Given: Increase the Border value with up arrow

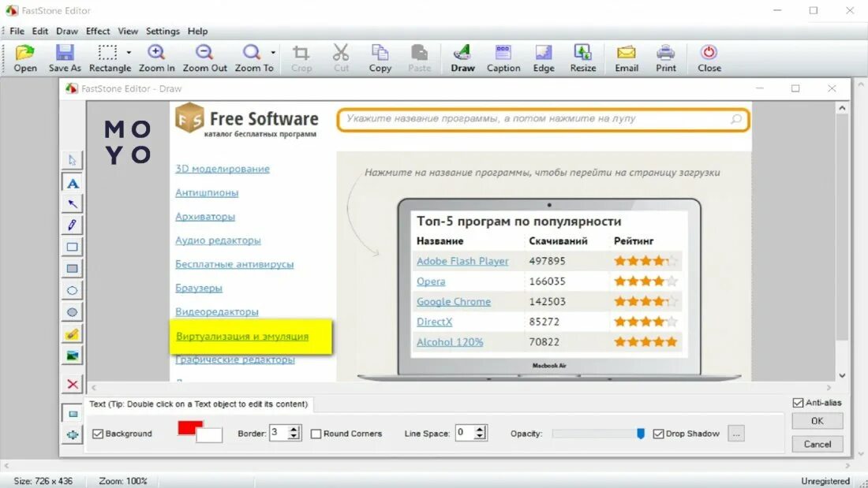Looking at the screenshot, I should (294, 430).
